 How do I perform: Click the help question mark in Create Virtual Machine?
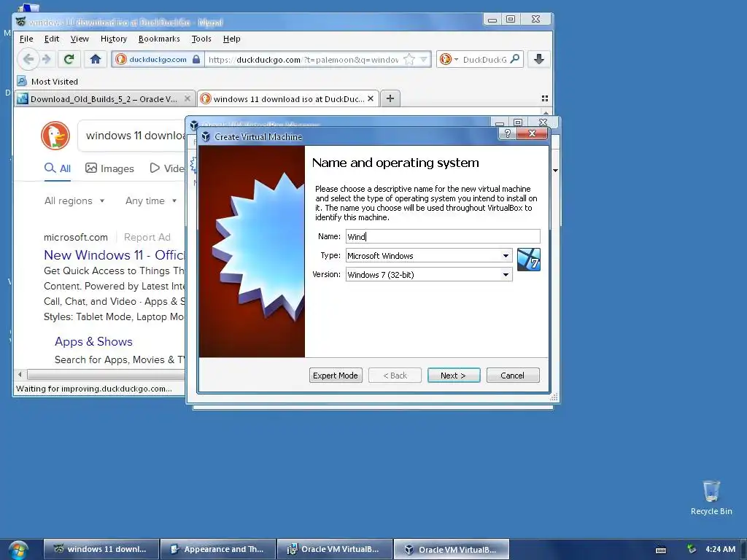tap(508, 133)
